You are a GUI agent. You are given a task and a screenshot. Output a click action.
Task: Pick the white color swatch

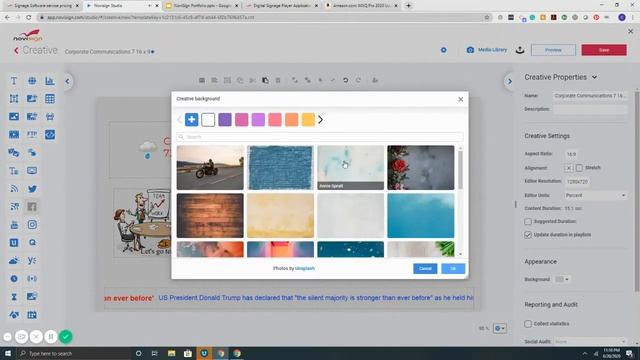(208, 120)
